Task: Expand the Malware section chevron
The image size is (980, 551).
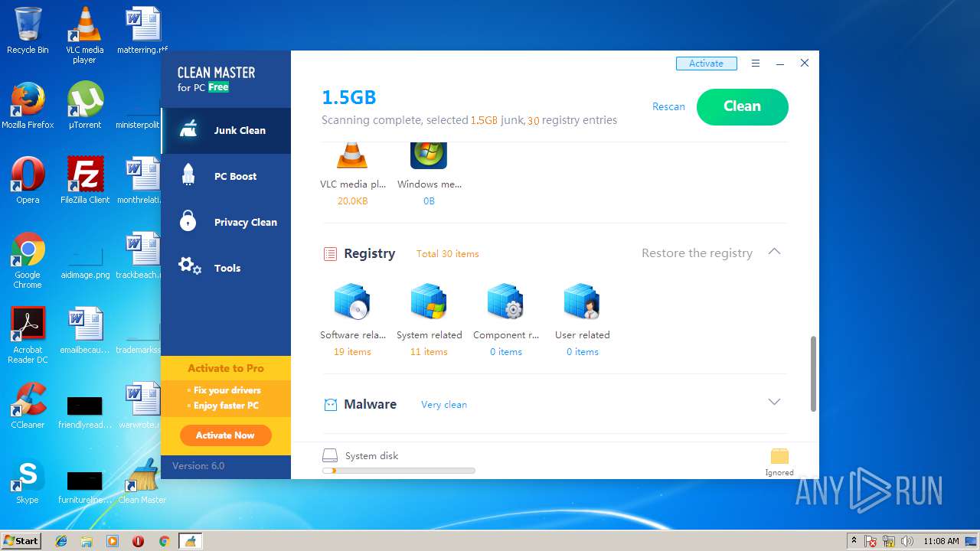Action: click(x=774, y=403)
